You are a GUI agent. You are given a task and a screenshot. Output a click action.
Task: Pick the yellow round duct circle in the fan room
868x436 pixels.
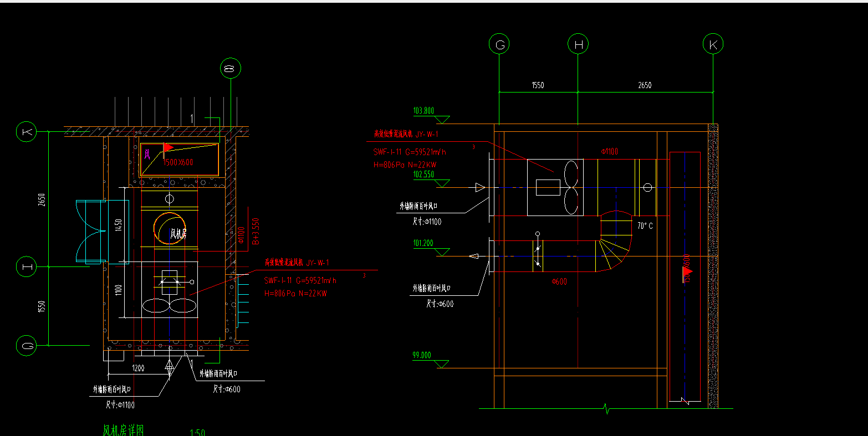pyautogui.click(x=170, y=228)
